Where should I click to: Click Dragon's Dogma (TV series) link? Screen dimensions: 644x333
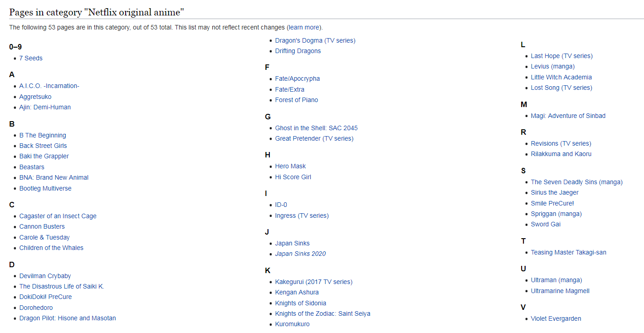tap(315, 40)
